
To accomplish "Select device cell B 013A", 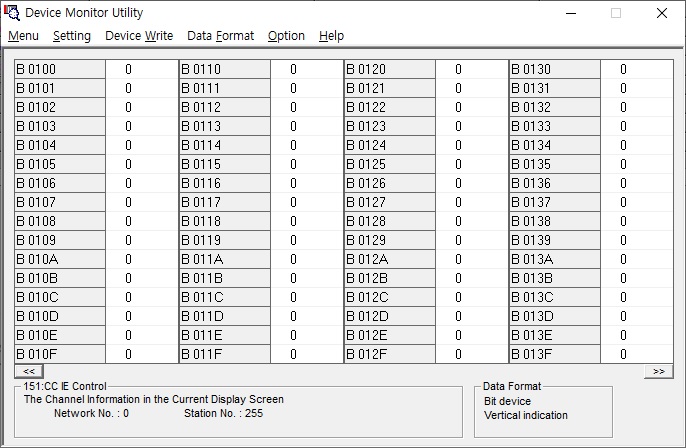I will pos(555,259).
